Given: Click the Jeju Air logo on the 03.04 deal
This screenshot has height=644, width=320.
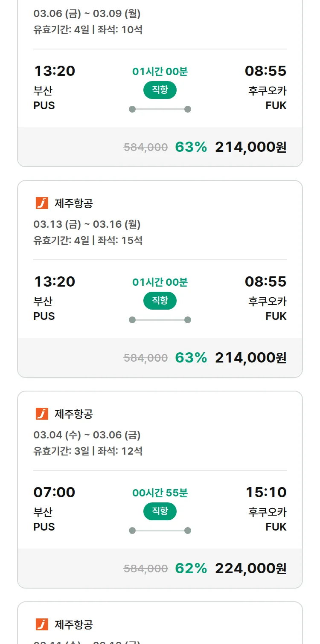Looking at the screenshot, I should pyautogui.click(x=42, y=414).
